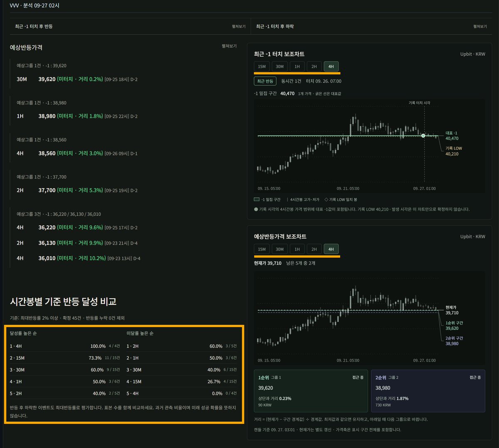Click the 달성률 높은 순 column header
This screenshot has height=448, width=499.
[x=23, y=334]
